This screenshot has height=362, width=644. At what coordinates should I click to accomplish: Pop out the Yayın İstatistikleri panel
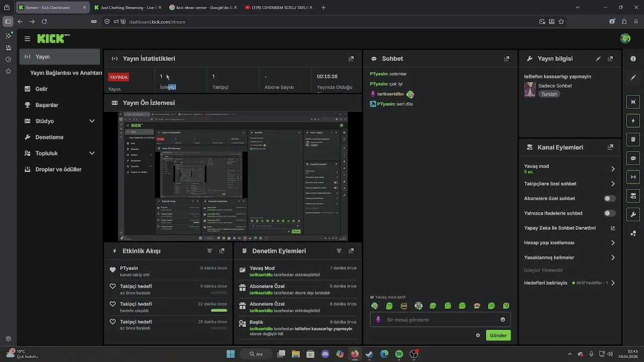pos(351,59)
